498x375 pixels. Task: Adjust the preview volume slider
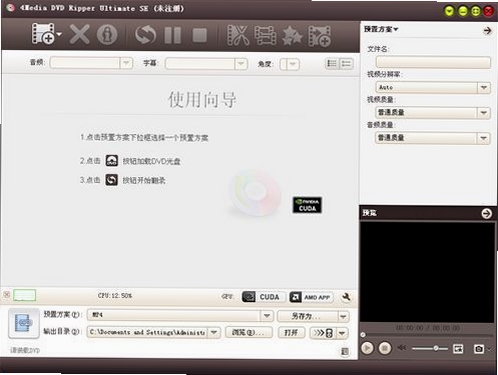pyautogui.click(x=430, y=348)
